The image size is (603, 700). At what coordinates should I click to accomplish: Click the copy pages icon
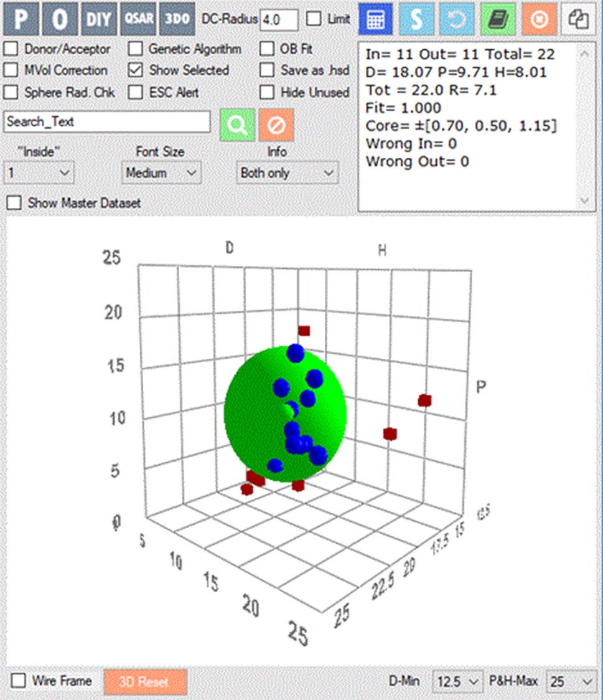pyautogui.click(x=579, y=19)
